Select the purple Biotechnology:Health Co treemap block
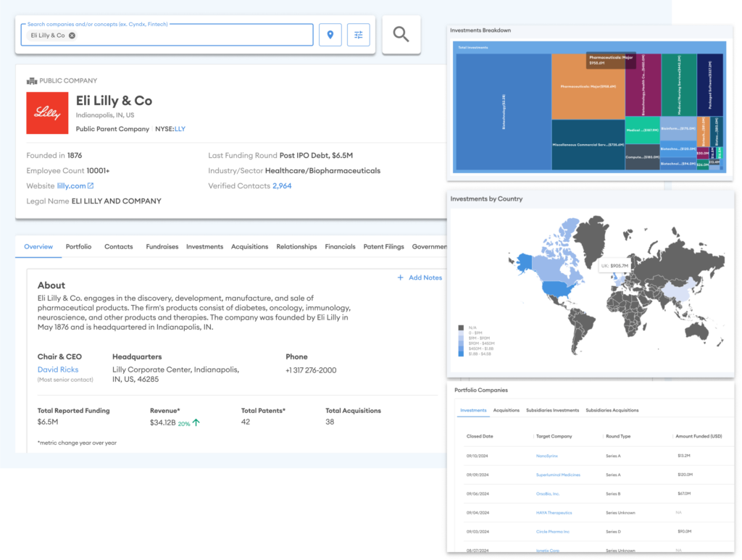 643,85
